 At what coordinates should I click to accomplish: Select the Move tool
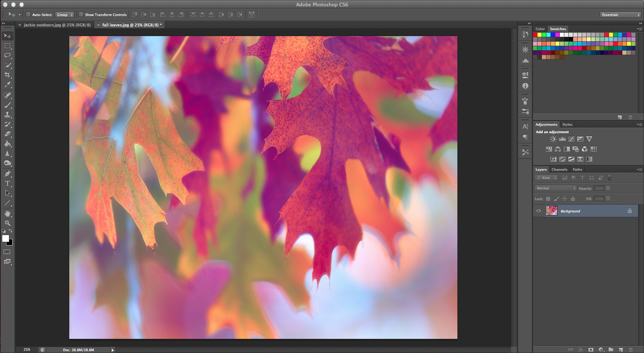point(7,36)
